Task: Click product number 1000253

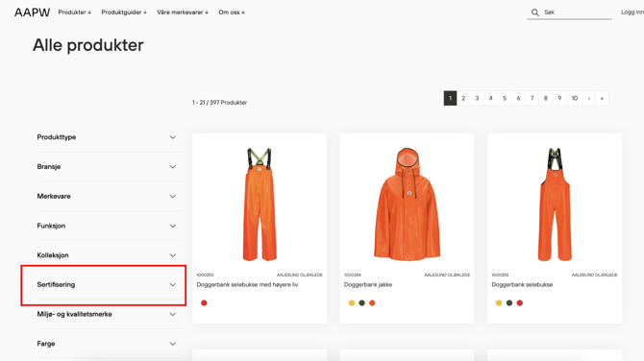Action: [x=205, y=275]
